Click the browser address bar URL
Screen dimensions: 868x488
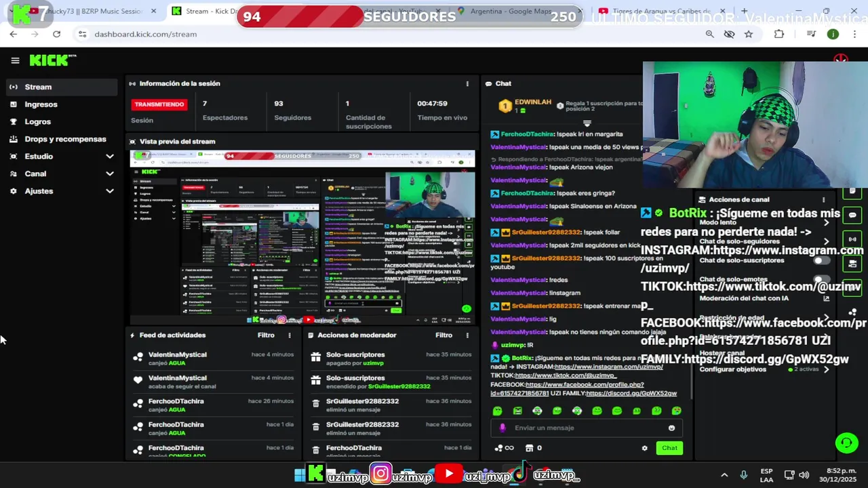(x=146, y=34)
